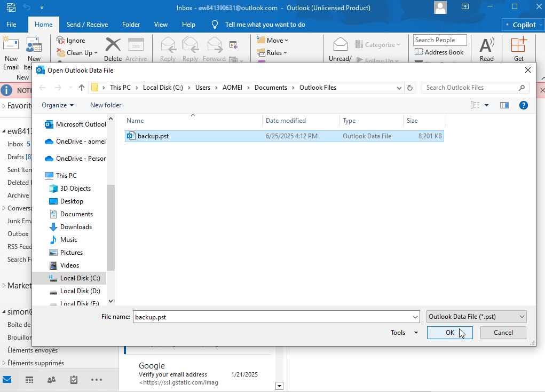Select 3D Objects in navigation tree

(75, 188)
